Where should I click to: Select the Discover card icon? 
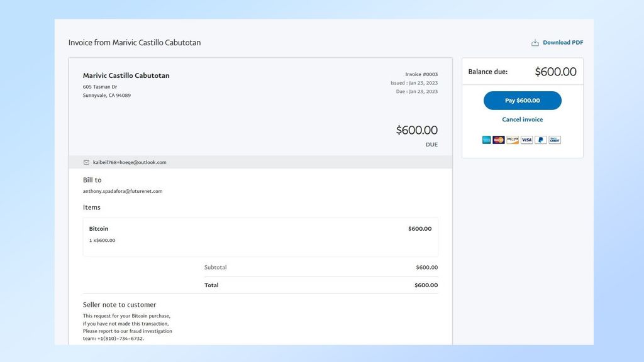click(x=513, y=140)
